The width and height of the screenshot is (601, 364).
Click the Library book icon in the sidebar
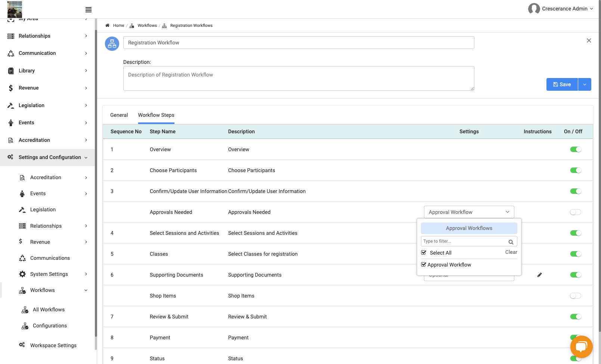click(11, 71)
